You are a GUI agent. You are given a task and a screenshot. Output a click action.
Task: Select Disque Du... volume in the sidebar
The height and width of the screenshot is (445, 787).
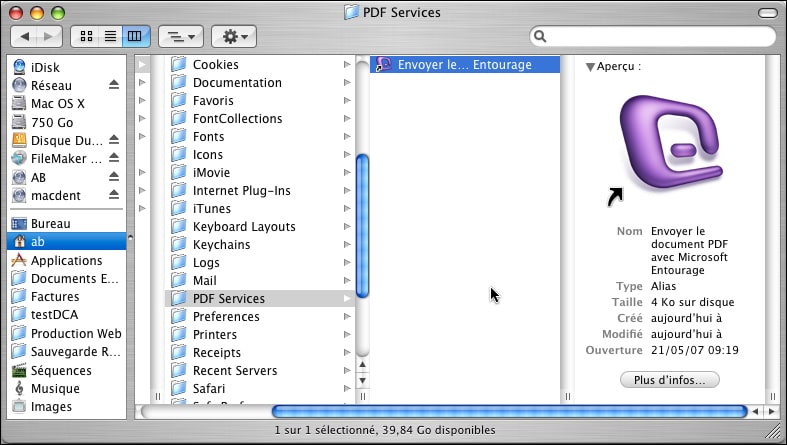[66, 140]
